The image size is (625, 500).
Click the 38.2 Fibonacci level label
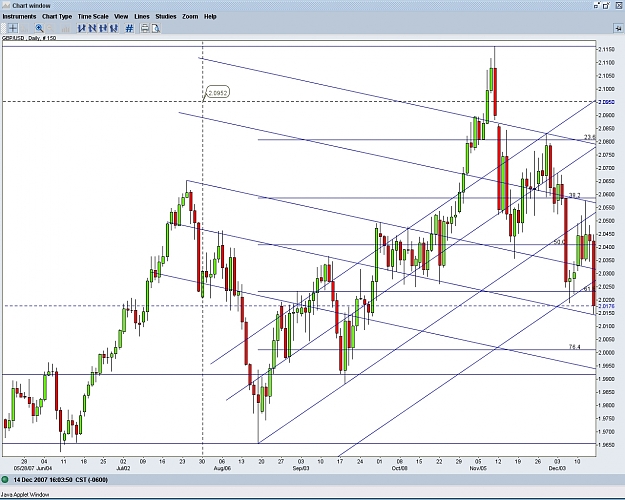[x=574, y=195]
